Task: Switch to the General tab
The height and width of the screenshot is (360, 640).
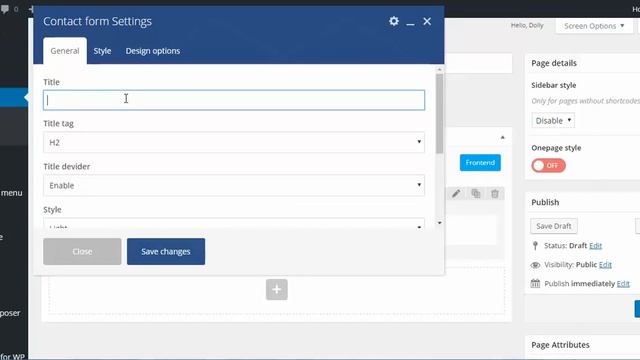Action: (65, 51)
